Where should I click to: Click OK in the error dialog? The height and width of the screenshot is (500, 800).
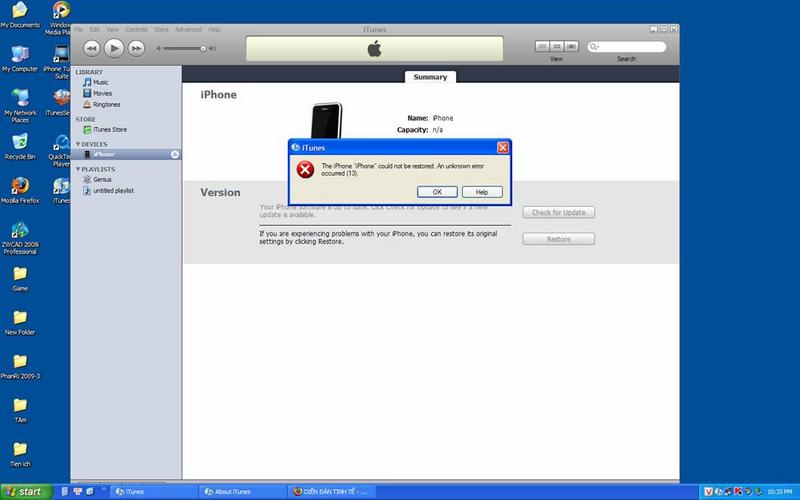[x=437, y=192]
